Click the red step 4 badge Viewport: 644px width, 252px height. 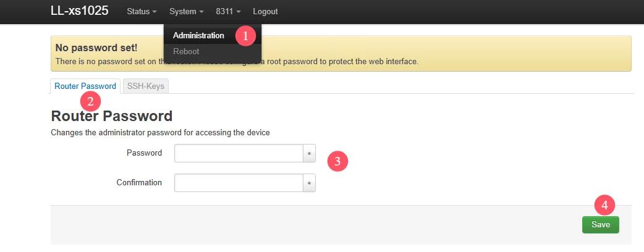click(604, 206)
